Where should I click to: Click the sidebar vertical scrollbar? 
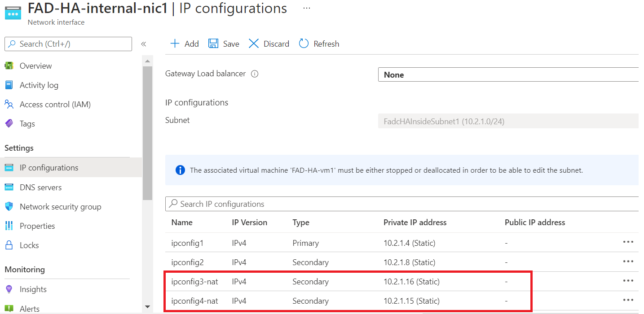tap(147, 135)
